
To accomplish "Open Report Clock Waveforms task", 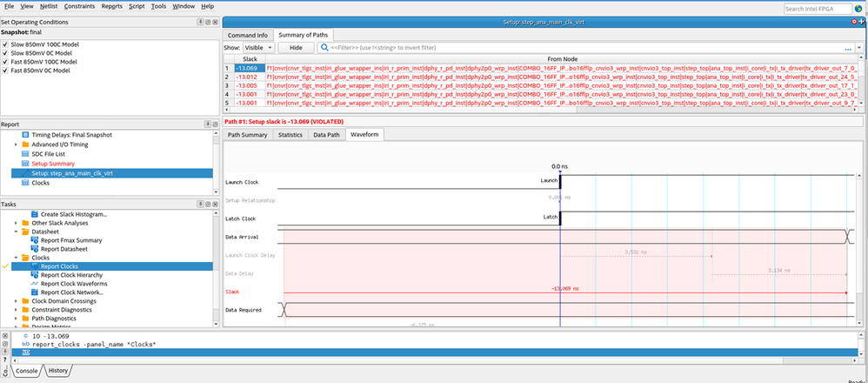I will (x=73, y=284).
